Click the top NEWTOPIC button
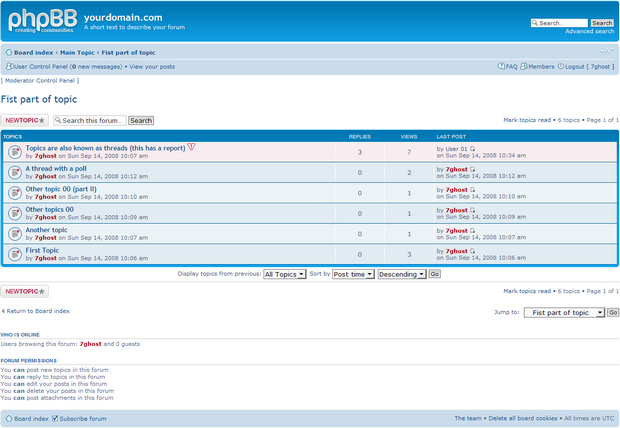This screenshot has height=428, width=620. [x=25, y=120]
